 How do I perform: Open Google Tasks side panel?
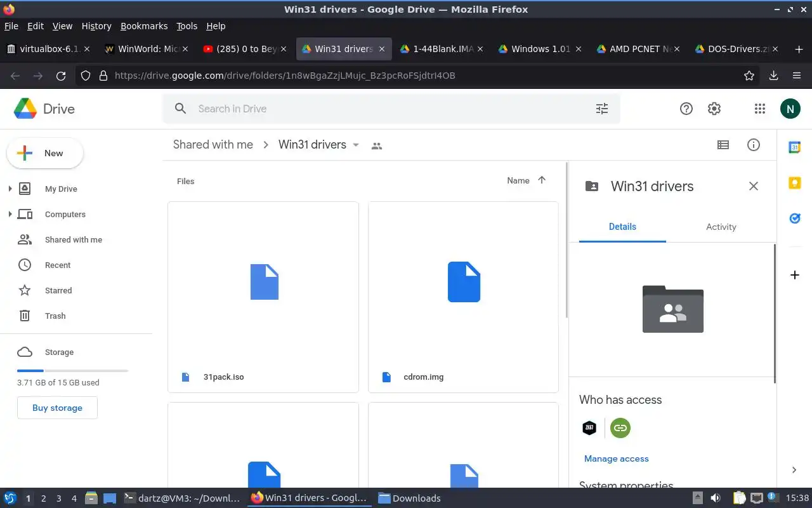[x=794, y=218]
